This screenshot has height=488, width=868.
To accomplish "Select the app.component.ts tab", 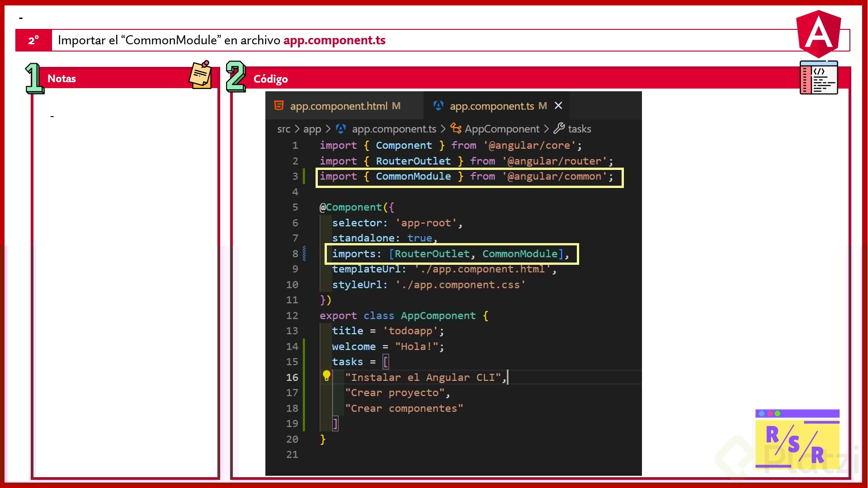I will pyautogui.click(x=492, y=106).
